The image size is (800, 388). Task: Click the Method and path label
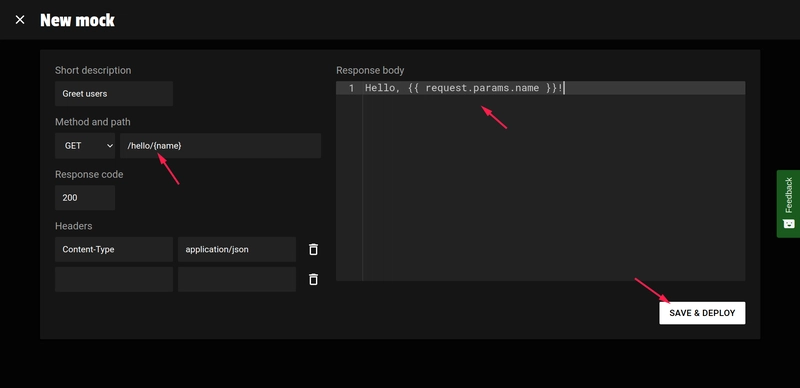tap(93, 122)
